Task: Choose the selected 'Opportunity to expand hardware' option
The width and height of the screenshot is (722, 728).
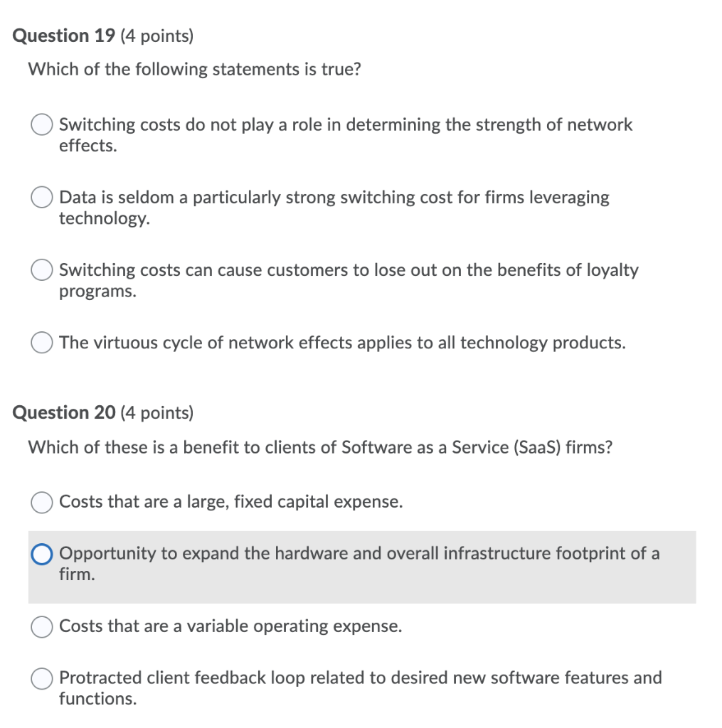Action: [x=42, y=553]
